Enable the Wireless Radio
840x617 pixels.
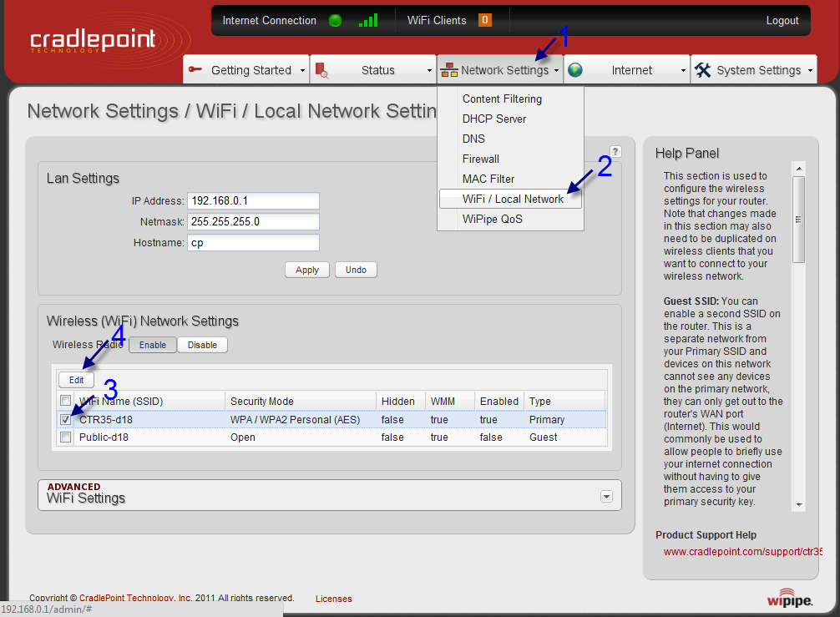click(x=153, y=345)
